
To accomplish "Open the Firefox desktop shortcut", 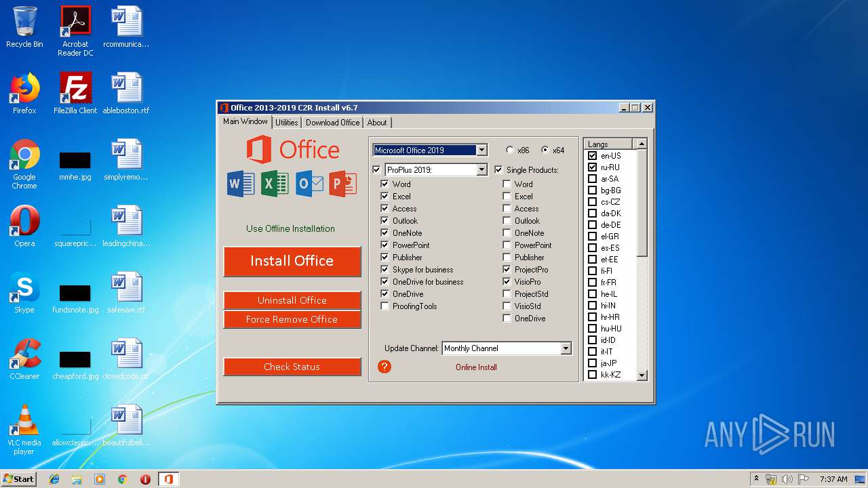I will click(24, 94).
